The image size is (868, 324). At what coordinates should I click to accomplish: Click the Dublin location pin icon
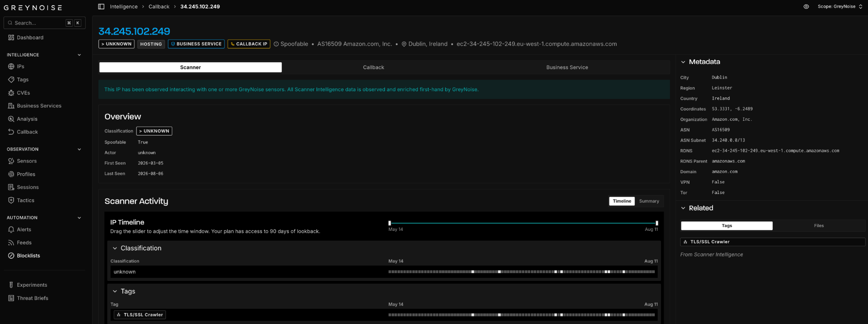coord(404,44)
